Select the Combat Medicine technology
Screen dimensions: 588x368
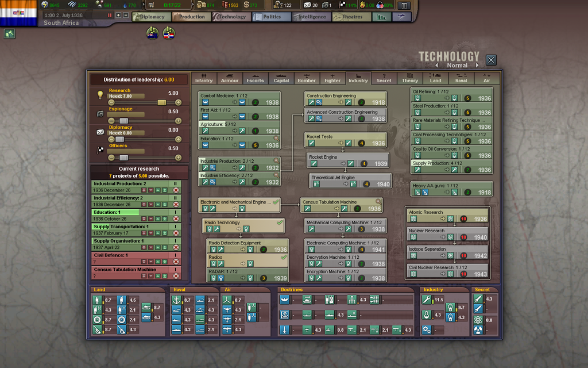pos(239,99)
